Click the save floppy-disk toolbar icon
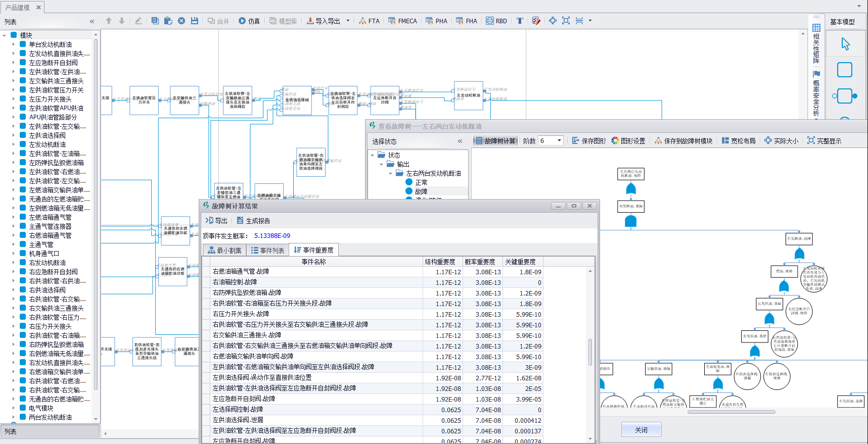Image resolution: width=868 pixels, height=444 pixels. (x=195, y=21)
